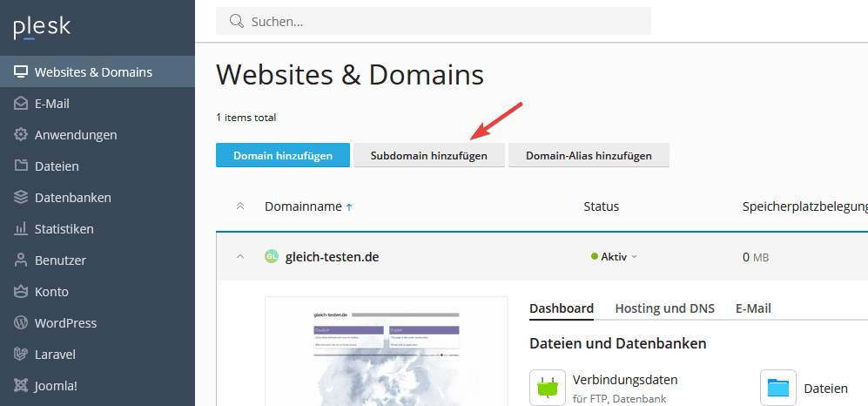Click the '1 items total' text
This screenshot has height=406, width=868.
point(246,118)
